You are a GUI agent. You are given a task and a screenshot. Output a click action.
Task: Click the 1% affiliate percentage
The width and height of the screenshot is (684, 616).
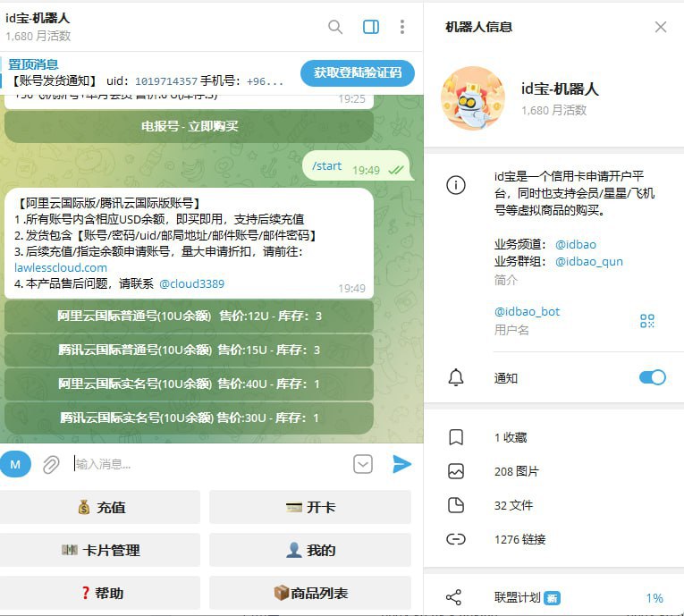654,598
